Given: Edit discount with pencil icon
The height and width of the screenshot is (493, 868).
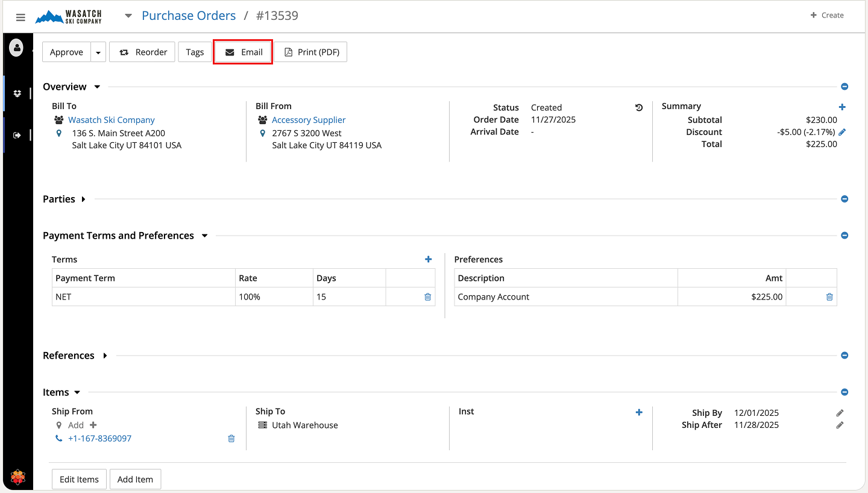Looking at the screenshot, I should point(842,132).
